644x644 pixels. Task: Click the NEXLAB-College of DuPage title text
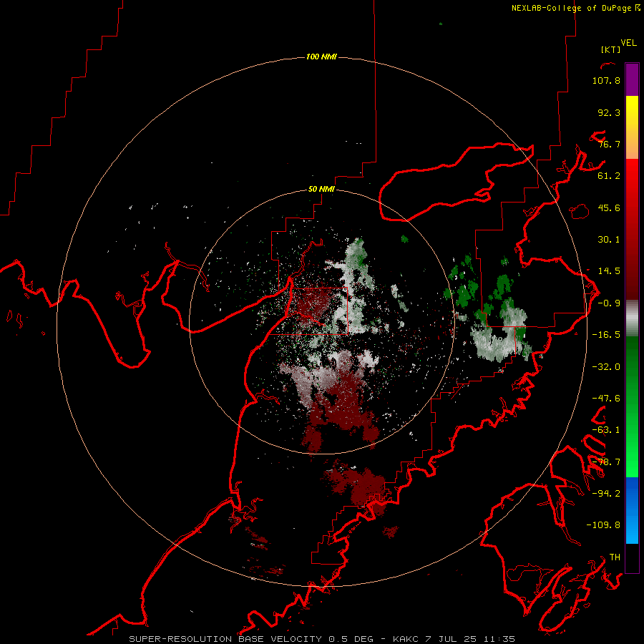(572, 8)
